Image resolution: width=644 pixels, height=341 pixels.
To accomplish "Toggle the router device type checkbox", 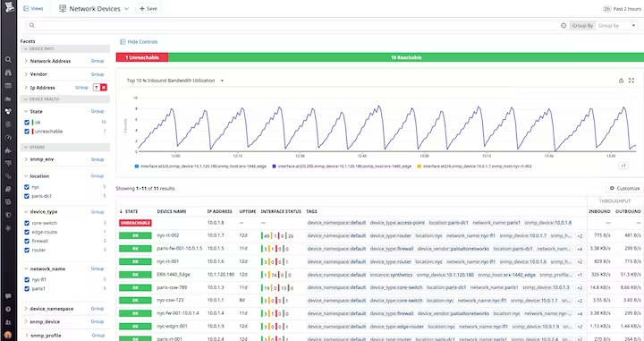I will point(27,251).
